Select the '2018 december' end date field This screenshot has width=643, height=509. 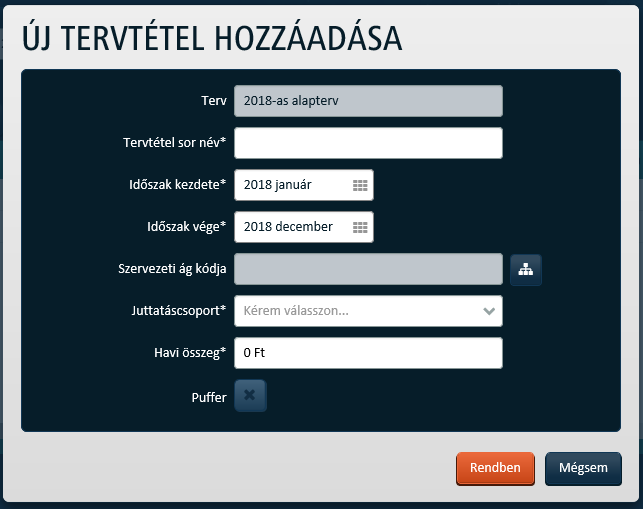click(304, 227)
